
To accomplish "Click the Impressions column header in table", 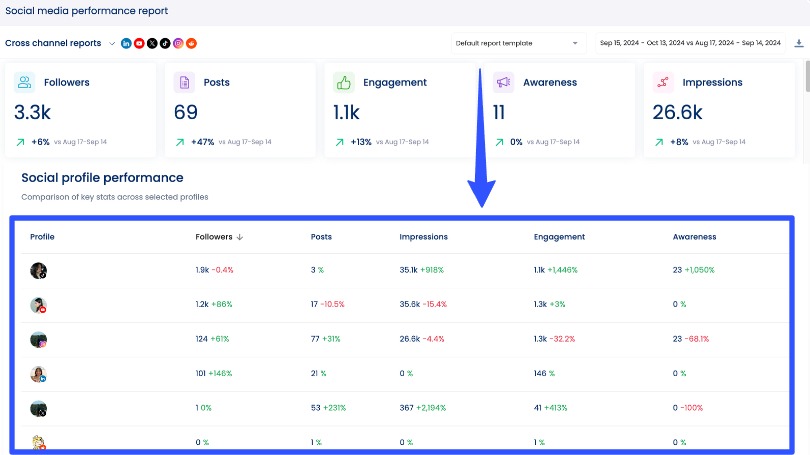I will coord(423,237).
